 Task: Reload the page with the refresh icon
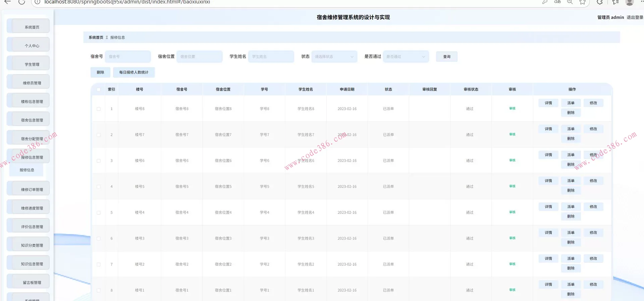click(x=22, y=2)
